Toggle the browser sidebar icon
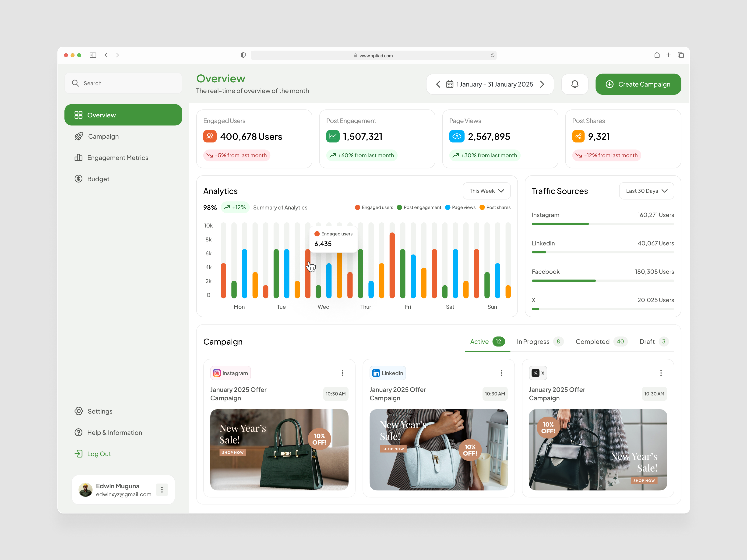Viewport: 747px width, 560px height. (x=93, y=55)
